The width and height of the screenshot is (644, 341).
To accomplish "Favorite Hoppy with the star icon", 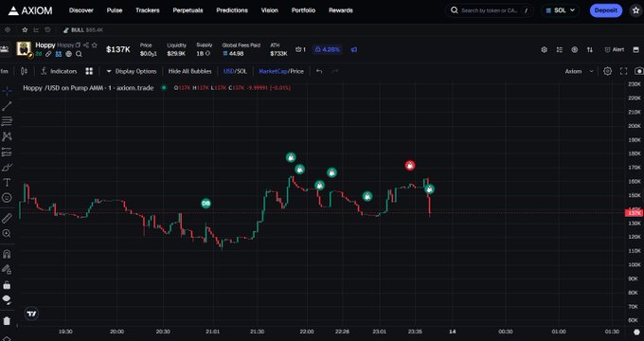I will [x=95, y=45].
